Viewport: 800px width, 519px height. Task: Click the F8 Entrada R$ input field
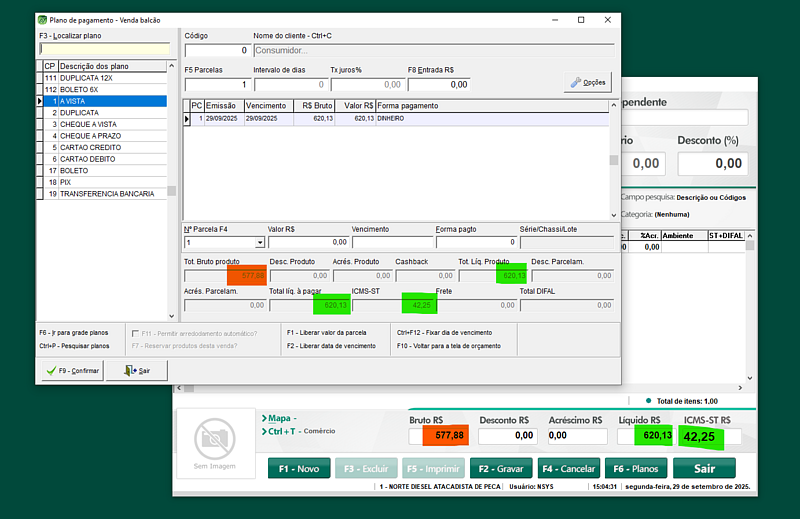pyautogui.click(x=439, y=85)
